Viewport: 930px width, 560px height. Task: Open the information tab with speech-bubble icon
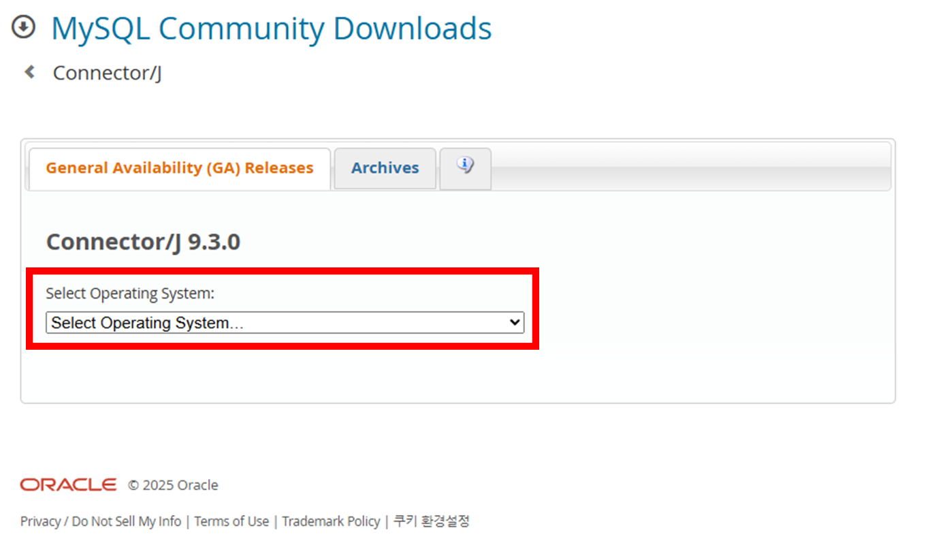[465, 168]
